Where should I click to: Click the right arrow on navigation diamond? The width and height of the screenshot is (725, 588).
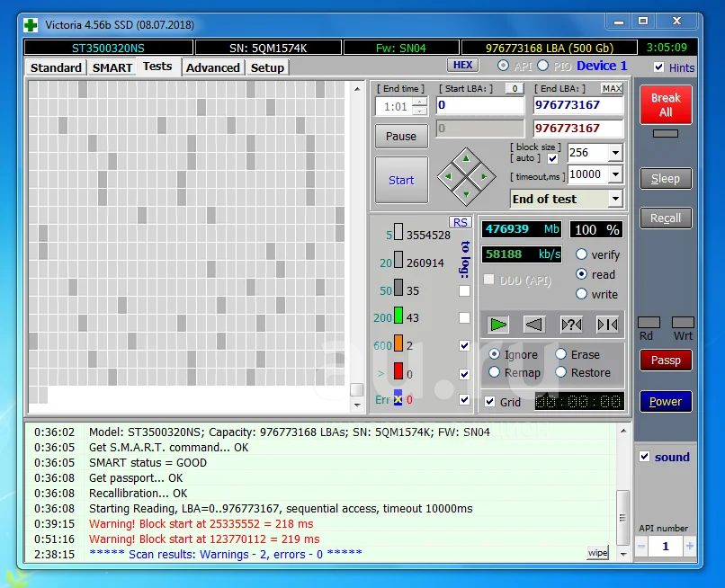click(484, 176)
